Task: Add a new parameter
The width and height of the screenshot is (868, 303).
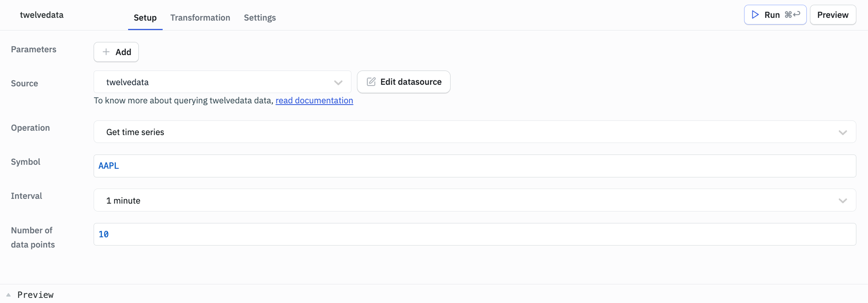Action: point(116,52)
